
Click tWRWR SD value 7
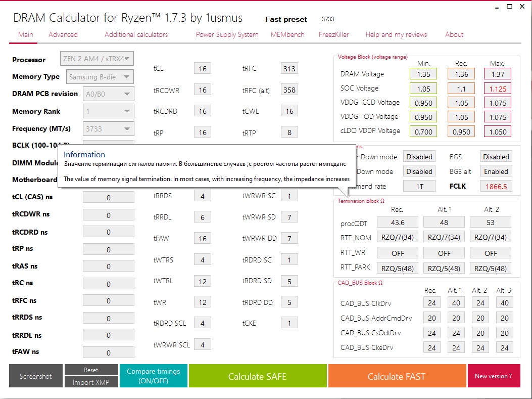pos(289,217)
